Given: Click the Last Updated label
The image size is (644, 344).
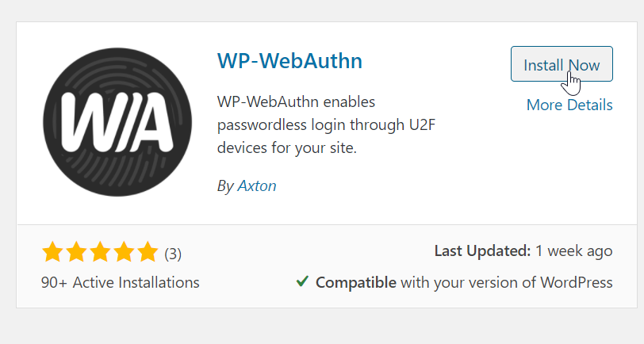Looking at the screenshot, I should click(x=482, y=251).
